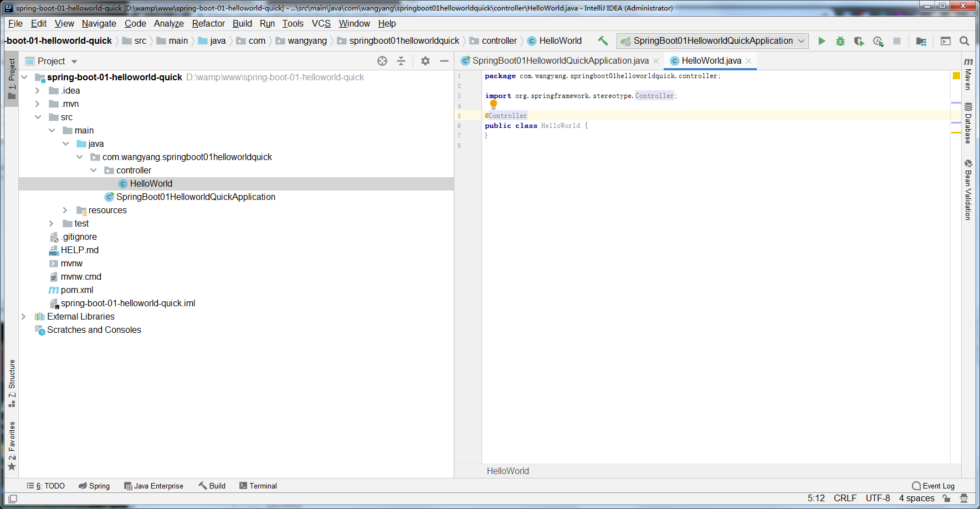The width and height of the screenshot is (980, 509).
Task: Open the Navigate menu
Action: 99,23
